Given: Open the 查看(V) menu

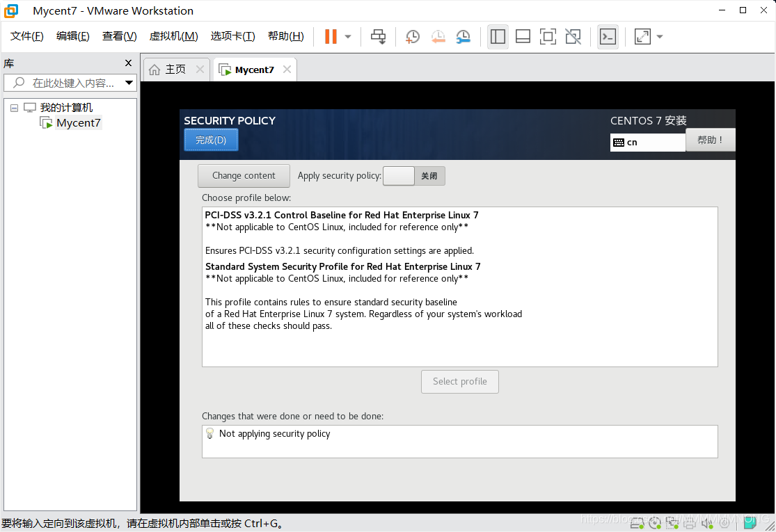Looking at the screenshot, I should 119,36.
